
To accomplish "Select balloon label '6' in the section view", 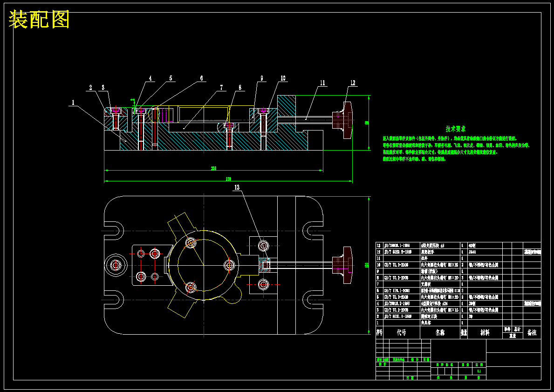I will pyautogui.click(x=202, y=78).
